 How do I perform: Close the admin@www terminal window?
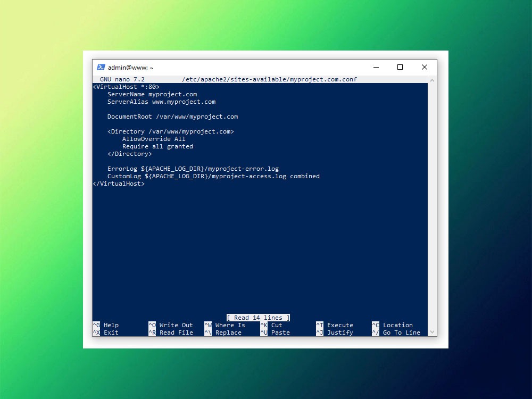coord(424,68)
